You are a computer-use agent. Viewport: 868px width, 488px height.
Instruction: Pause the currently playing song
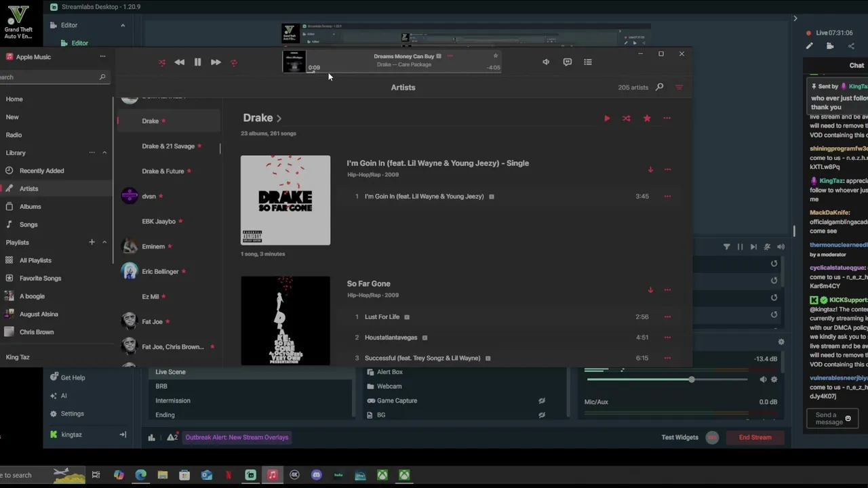pyautogui.click(x=197, y=62)
